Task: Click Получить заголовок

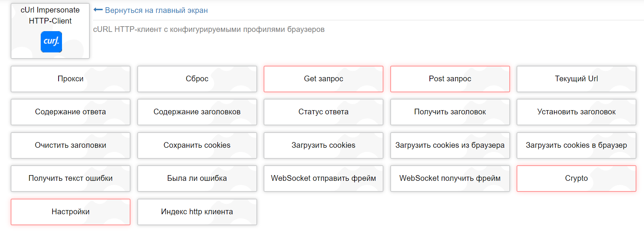Action: [450, 112]
